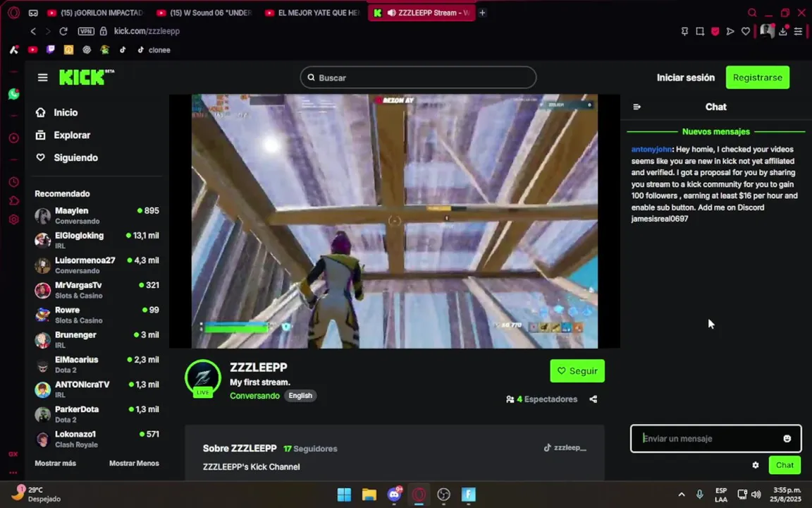812x508 pixels.
Task: Click Mostrar Menos under recommended channels
Action: (134, 463)
